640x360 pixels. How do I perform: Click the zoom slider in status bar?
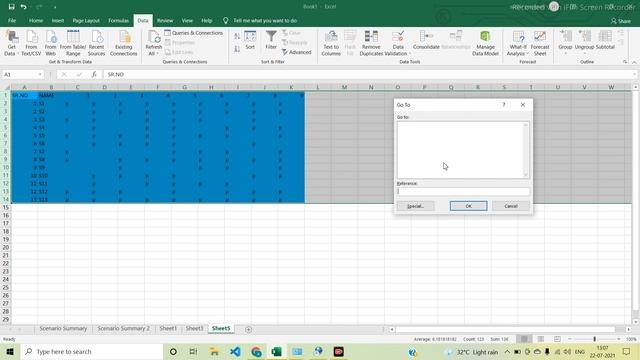click(594, 339)
